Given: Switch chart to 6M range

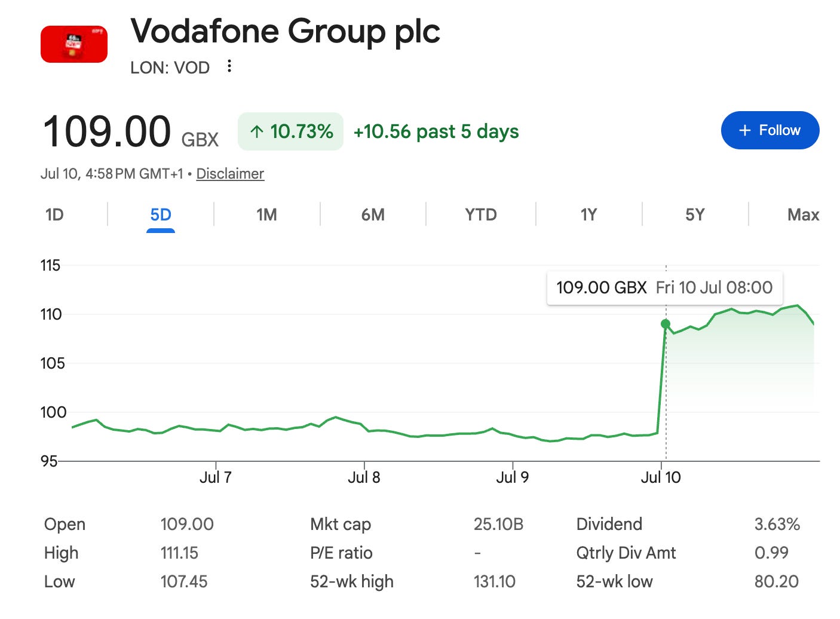Looking at the screenshot, I should point(373,214).
